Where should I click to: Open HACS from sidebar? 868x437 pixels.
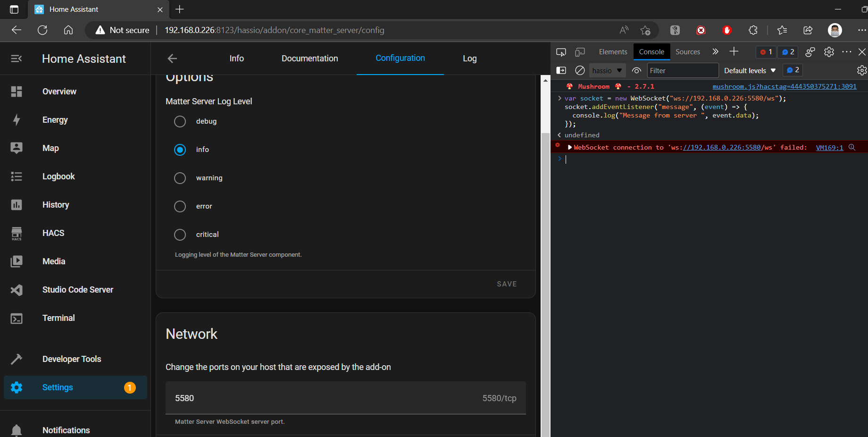(x=75, y=233)
